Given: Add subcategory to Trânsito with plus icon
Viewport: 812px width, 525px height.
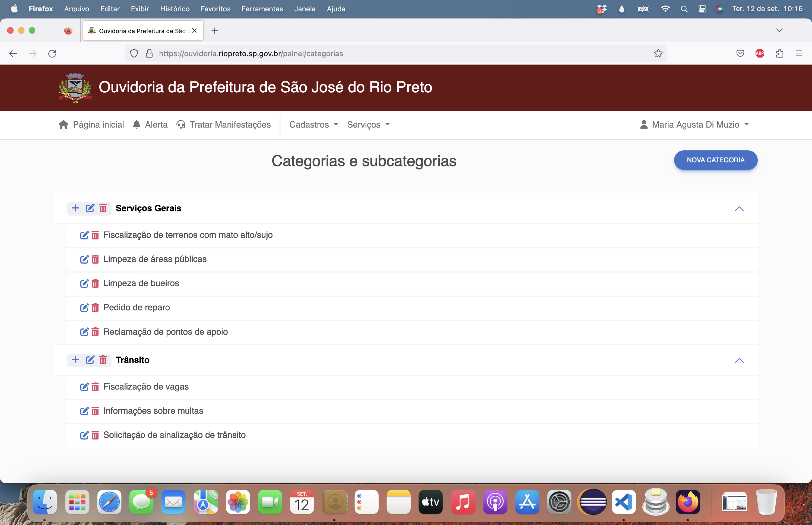Looking at the screenshot, I should [75, 360].
